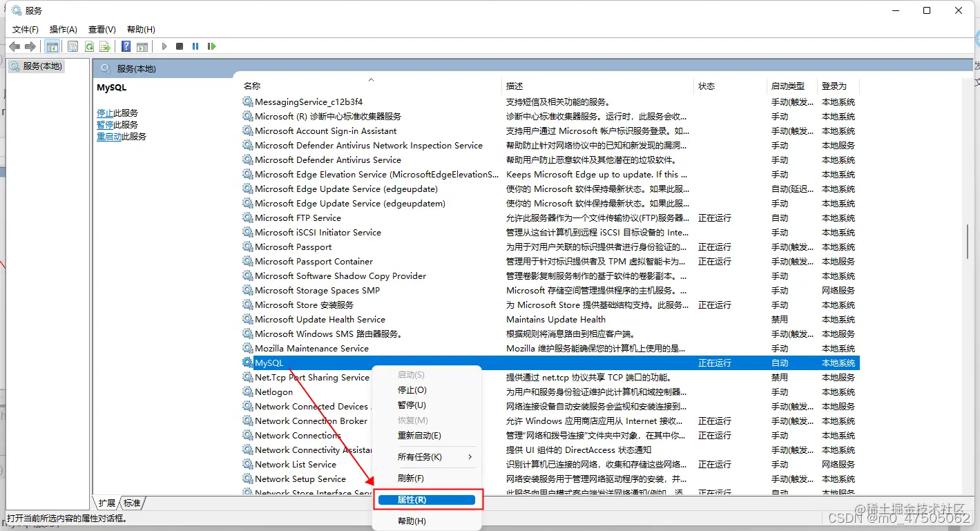Click gear icon beside Microsoft Passport

coord(247,247)
